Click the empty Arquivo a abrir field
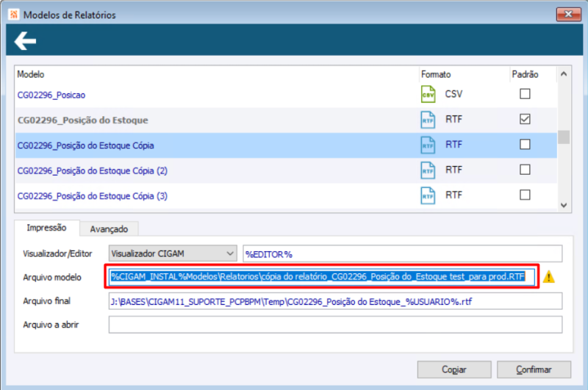Image resolution: width=588 pixels, height=390 pixels. 336,325
